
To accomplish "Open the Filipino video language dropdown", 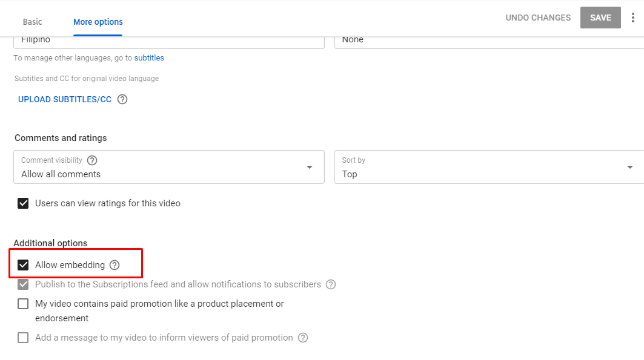I will coord(168,40).
